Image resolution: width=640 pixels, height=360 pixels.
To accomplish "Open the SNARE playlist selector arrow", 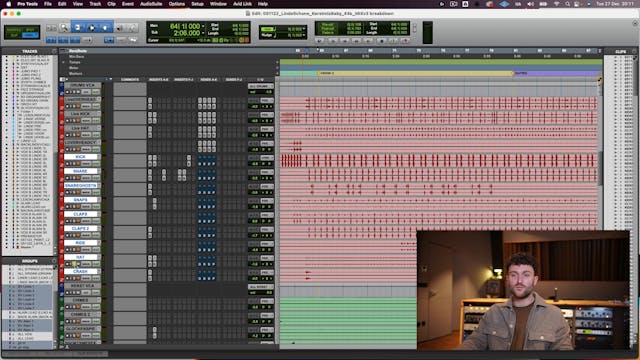I will click(x=98, y=171).
